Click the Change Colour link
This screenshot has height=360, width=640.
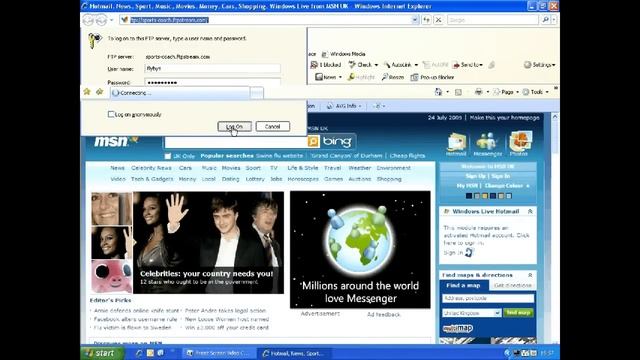[x=504, y=186]
